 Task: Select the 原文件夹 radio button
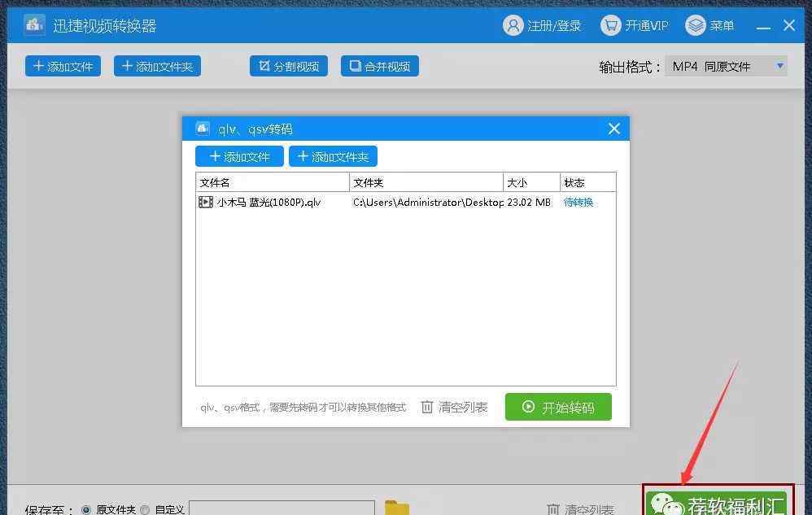coord(86,510)
